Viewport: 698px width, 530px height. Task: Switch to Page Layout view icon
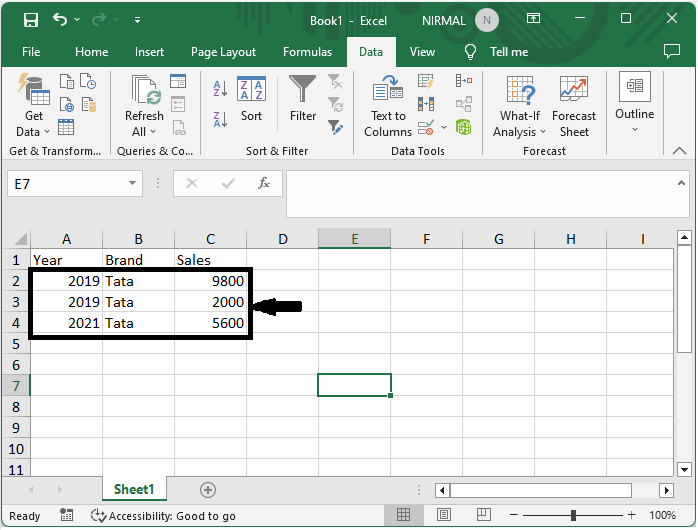[x=443, y=515]
